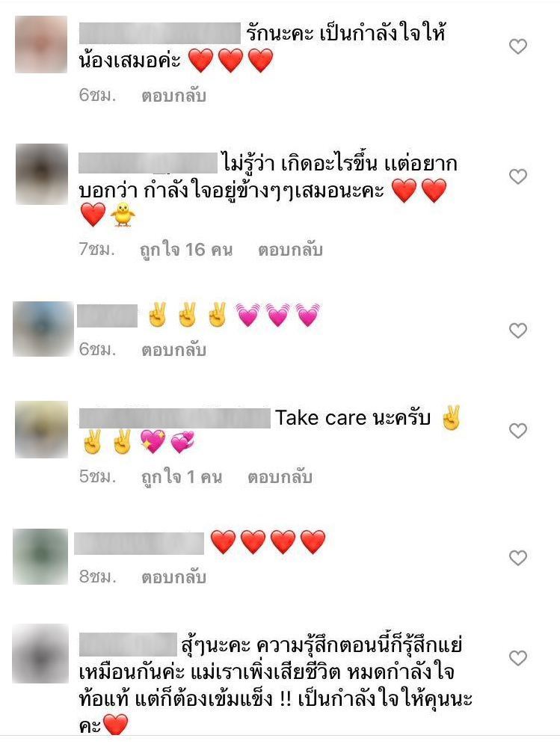Like the comment with the chick emoji
The width and height of the screenshot is (560, 750).
click(517, 176)
